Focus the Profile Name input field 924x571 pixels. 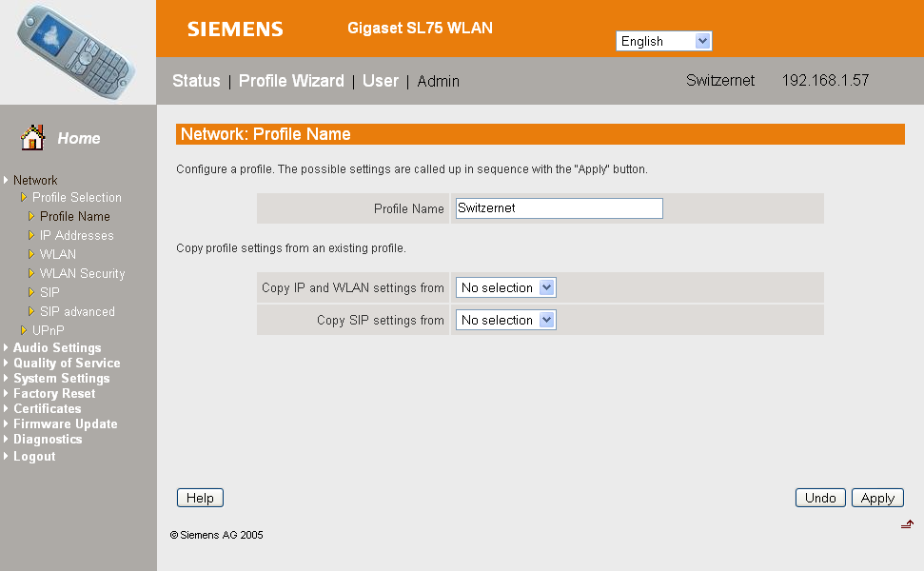tap(560, 208)
